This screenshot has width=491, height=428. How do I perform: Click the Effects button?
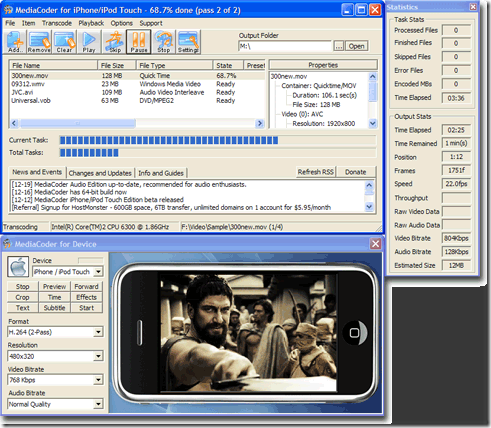pyautogui.click(x=86, y=297)
